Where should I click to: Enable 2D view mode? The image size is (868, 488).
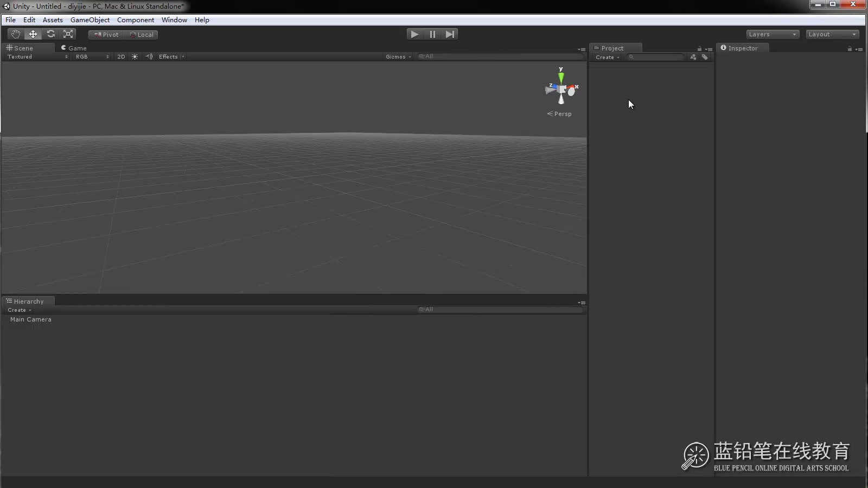pos(121,56)
